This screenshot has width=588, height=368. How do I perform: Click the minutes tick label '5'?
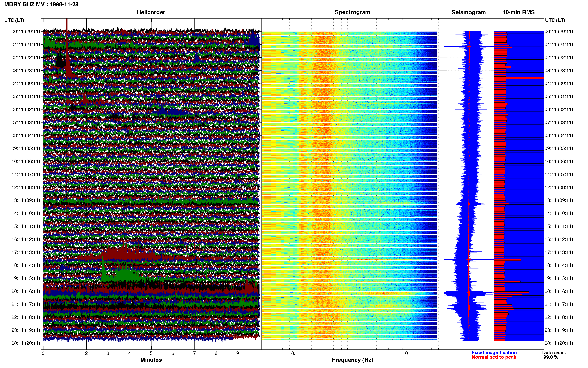coord(151,353)
